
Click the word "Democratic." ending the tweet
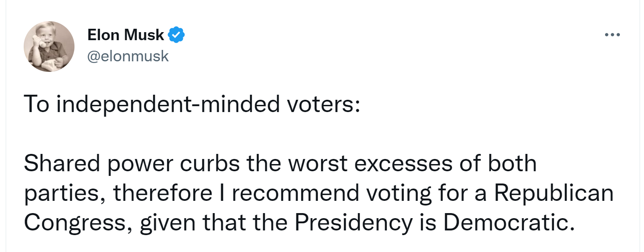(x=508, y=223)
